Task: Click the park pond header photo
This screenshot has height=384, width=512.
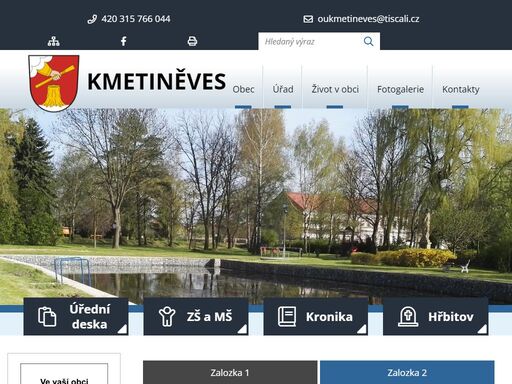Action: 256,207
